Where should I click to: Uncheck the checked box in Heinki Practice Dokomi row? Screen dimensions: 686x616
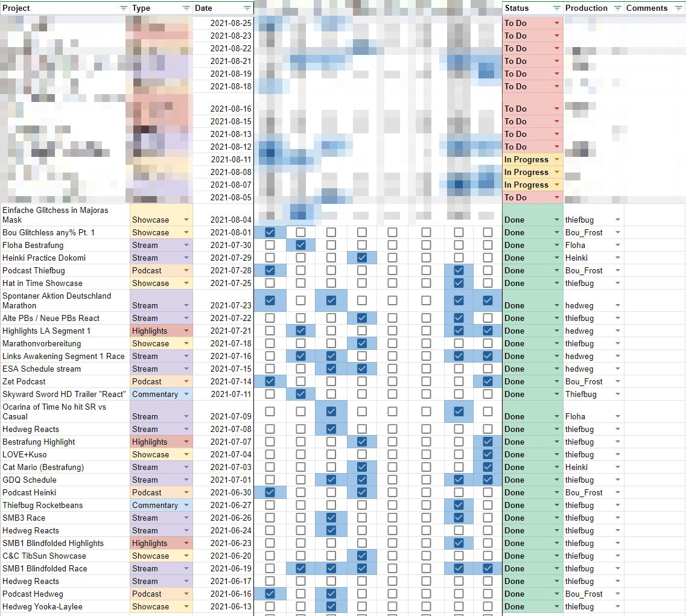[362, 258]
